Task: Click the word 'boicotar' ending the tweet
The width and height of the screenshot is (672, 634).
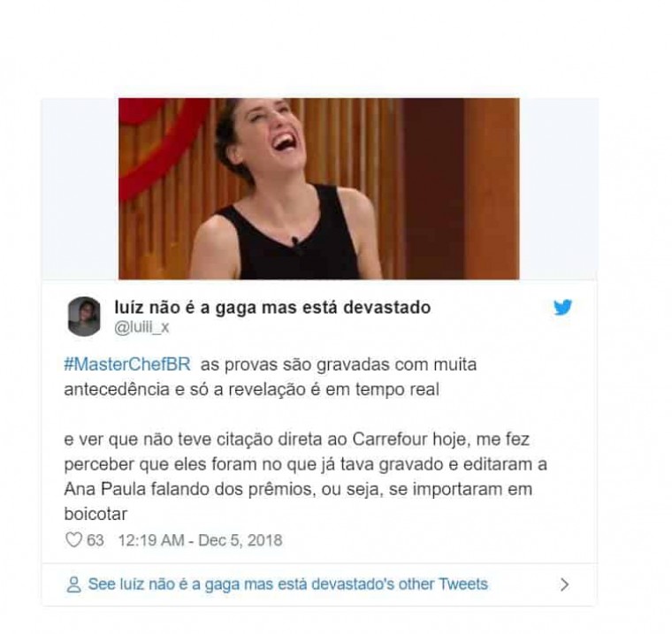Action: (x=95, y=514)
